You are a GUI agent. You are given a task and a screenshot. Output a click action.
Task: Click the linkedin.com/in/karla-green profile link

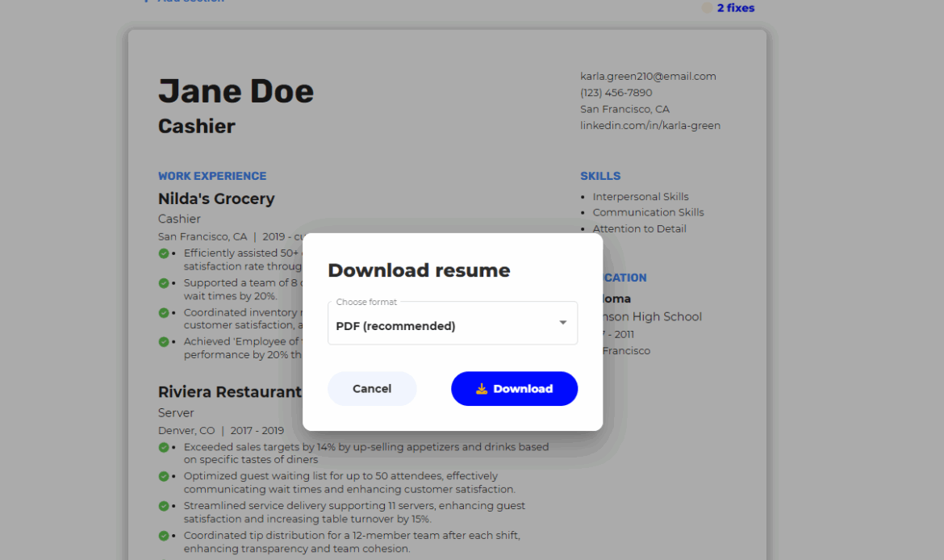point(650,125)
